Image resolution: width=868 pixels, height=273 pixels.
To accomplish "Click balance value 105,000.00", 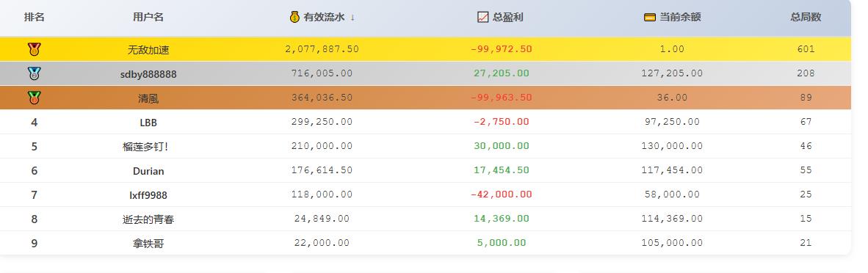I will pyautogui.click(x=672, y=243).
